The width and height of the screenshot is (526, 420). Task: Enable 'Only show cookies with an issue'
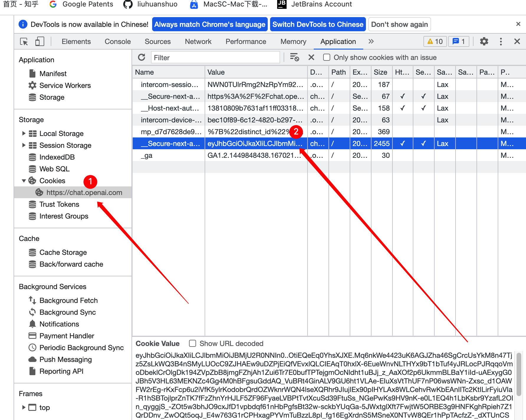[326, 57]
